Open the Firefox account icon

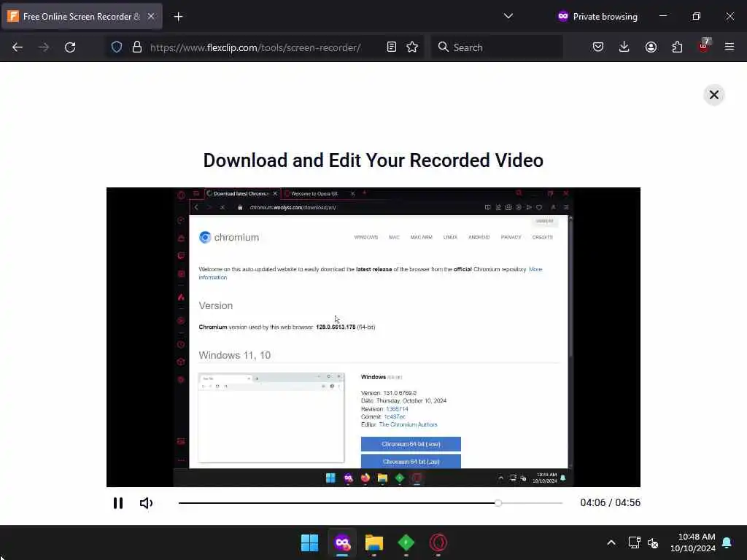pos(651,47)
